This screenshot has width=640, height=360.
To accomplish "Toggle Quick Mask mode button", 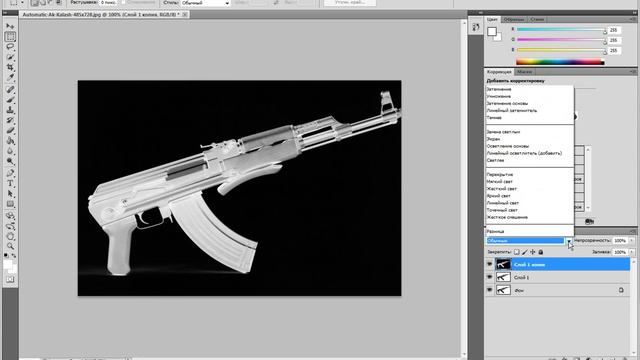I will (10, 280).
